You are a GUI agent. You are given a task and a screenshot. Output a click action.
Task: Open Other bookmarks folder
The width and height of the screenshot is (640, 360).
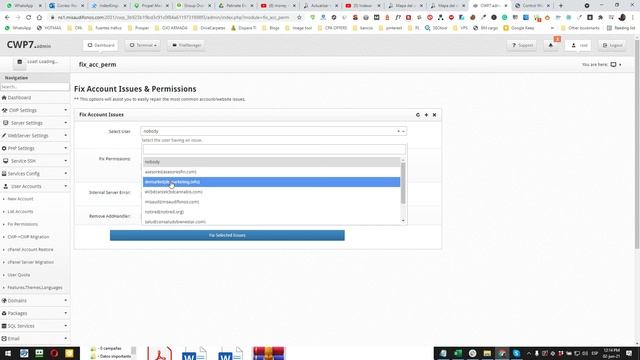click(x=580, y=28)
